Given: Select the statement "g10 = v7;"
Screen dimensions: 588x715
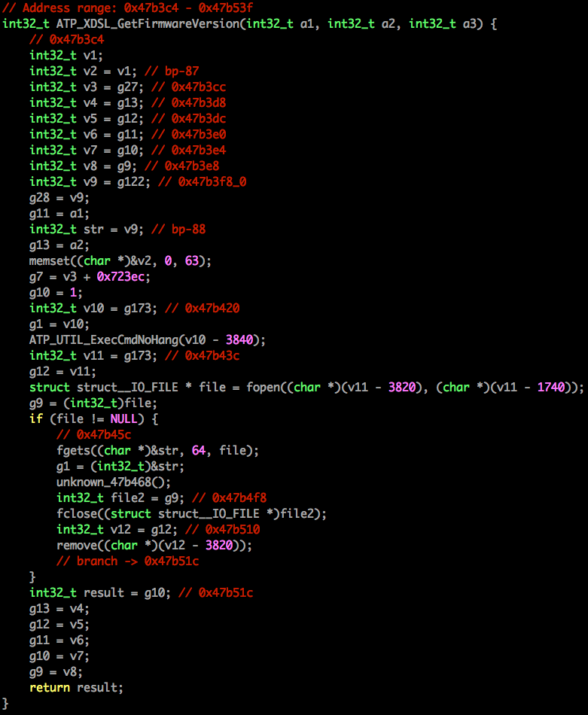Looking at the screenshot, I should point(59,656).
